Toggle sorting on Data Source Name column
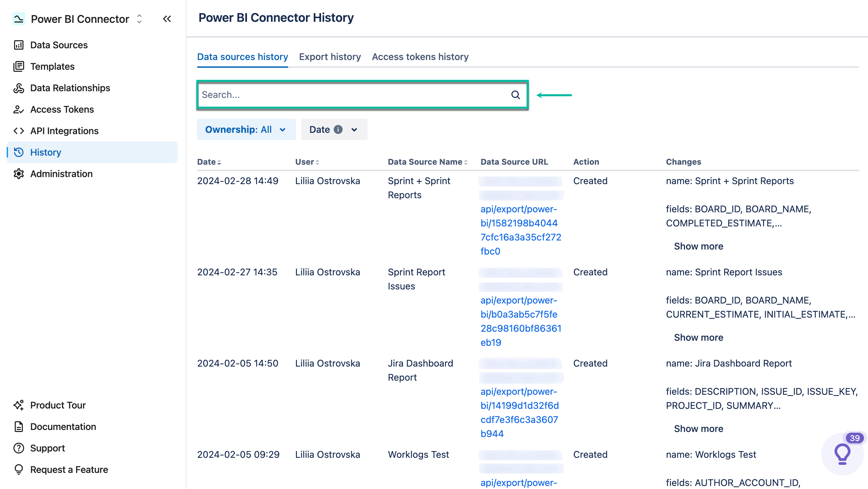 click(466, 162)
